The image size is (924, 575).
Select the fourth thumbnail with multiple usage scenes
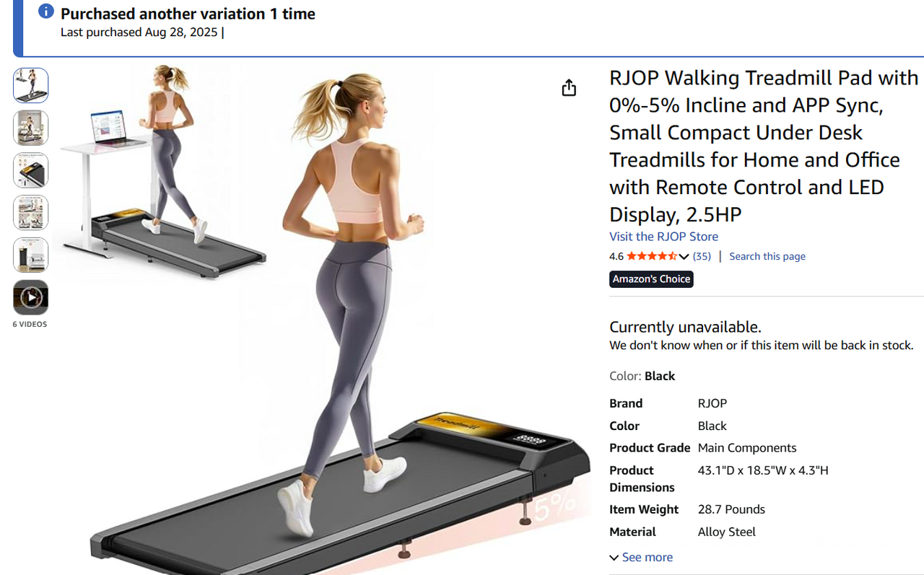(30, 213)
